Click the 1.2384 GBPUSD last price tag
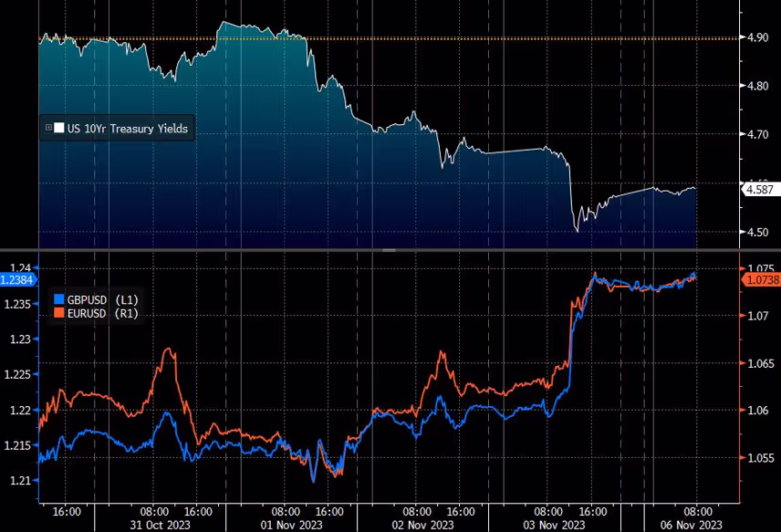The height and width of the screenshot is (532, 781). [18, 280]
